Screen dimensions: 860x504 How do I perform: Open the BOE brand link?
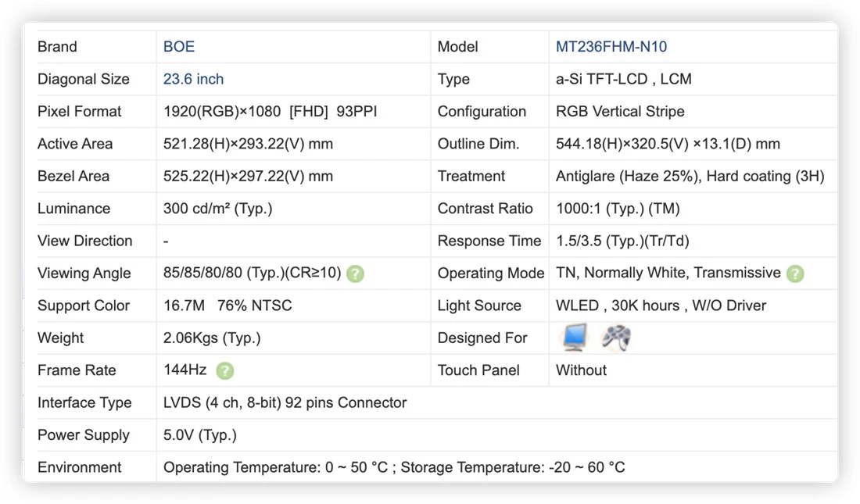coord(179,47)
